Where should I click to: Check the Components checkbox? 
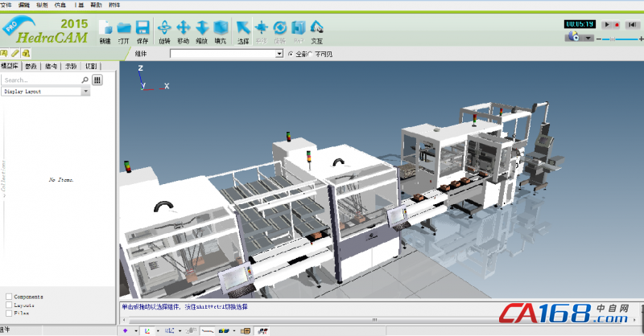tap(9, 297)
